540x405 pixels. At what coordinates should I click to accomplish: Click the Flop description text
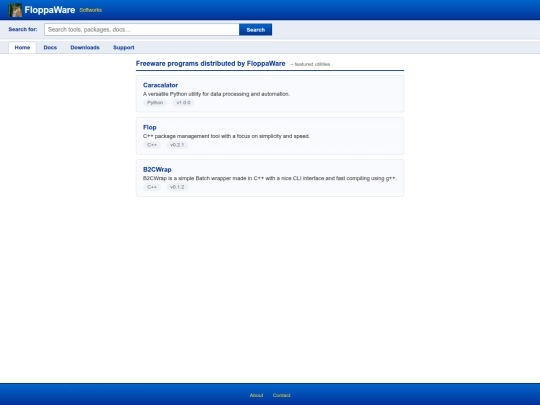226,136
